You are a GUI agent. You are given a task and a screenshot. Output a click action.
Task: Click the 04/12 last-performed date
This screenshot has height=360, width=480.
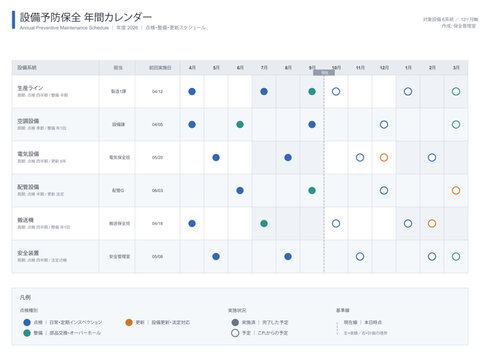click(x=157, y=91)
